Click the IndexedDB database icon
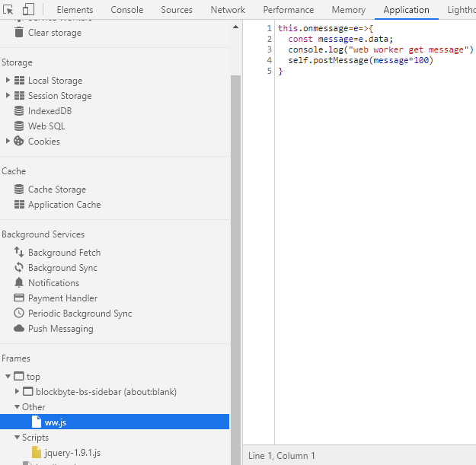The height and width of the screenshot is (465, 476). [x=19, y=111]
